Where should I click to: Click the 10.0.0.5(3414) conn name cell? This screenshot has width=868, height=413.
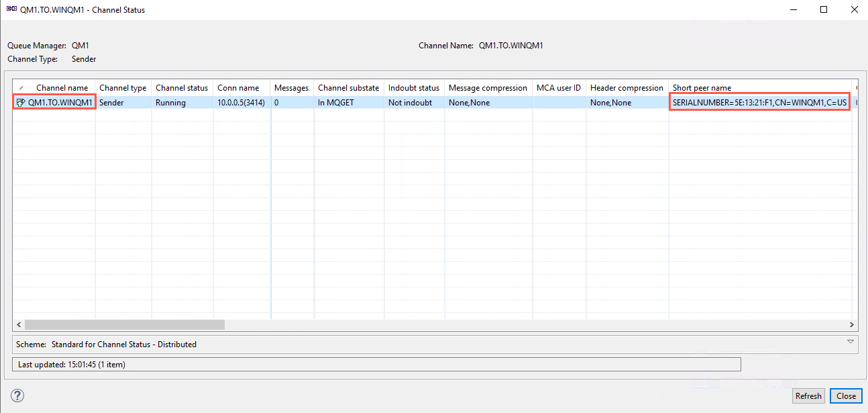click(241, 103)
